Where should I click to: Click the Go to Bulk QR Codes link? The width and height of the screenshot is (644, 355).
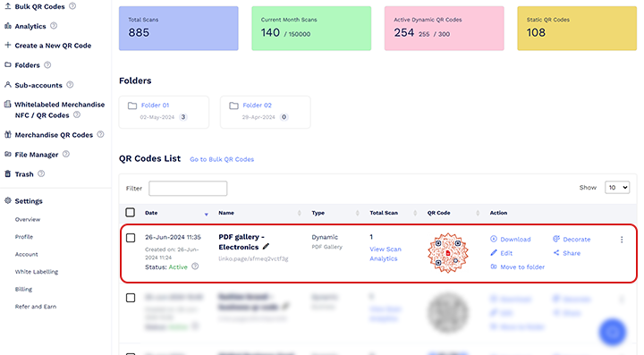coord(222,159)
